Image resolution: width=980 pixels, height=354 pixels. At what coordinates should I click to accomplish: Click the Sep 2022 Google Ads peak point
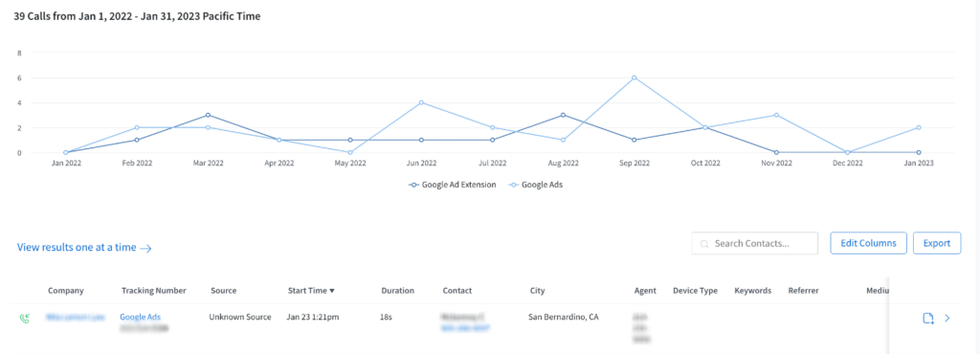coord(635,77)
